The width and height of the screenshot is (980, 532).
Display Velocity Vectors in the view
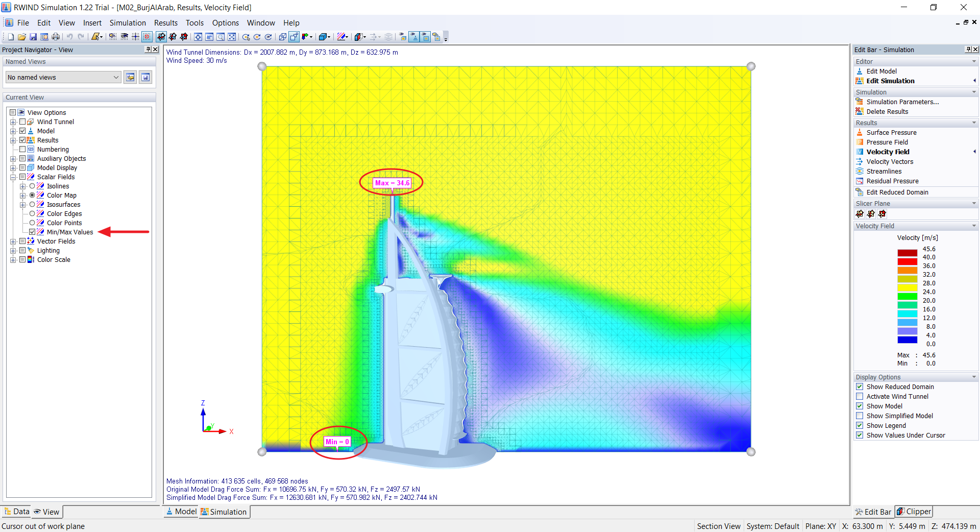click(890, 161)
